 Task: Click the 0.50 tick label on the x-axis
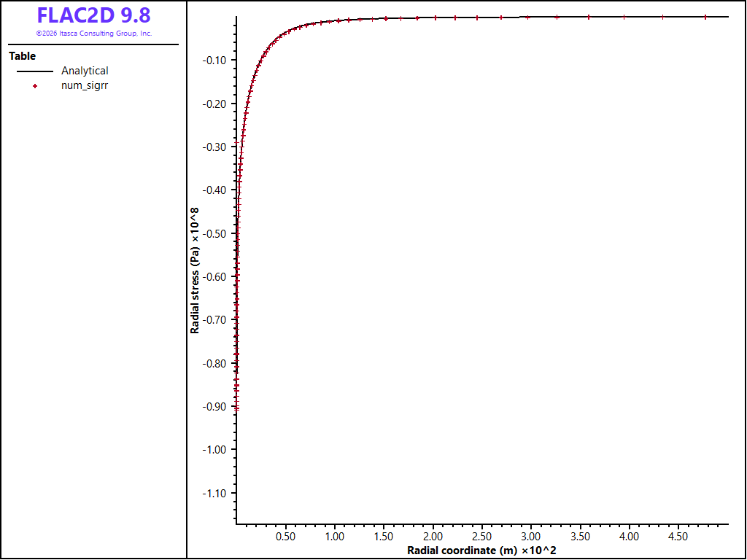[x=285, y=537]
